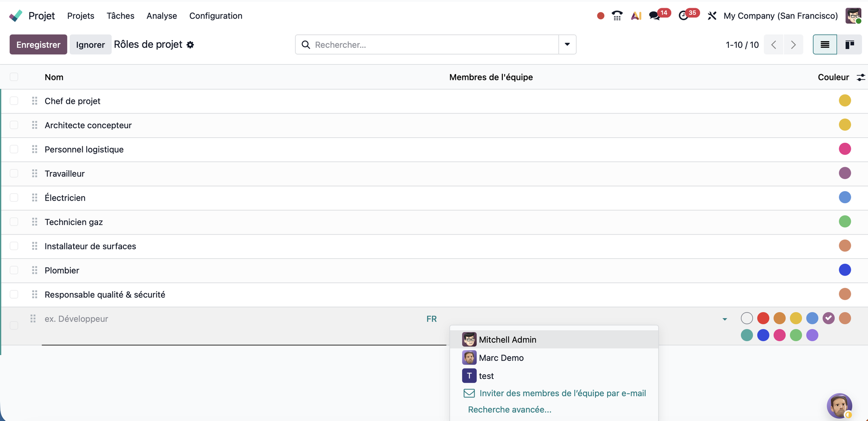
Task: Open the activities clock icon
Action: [x=684, y=16]
